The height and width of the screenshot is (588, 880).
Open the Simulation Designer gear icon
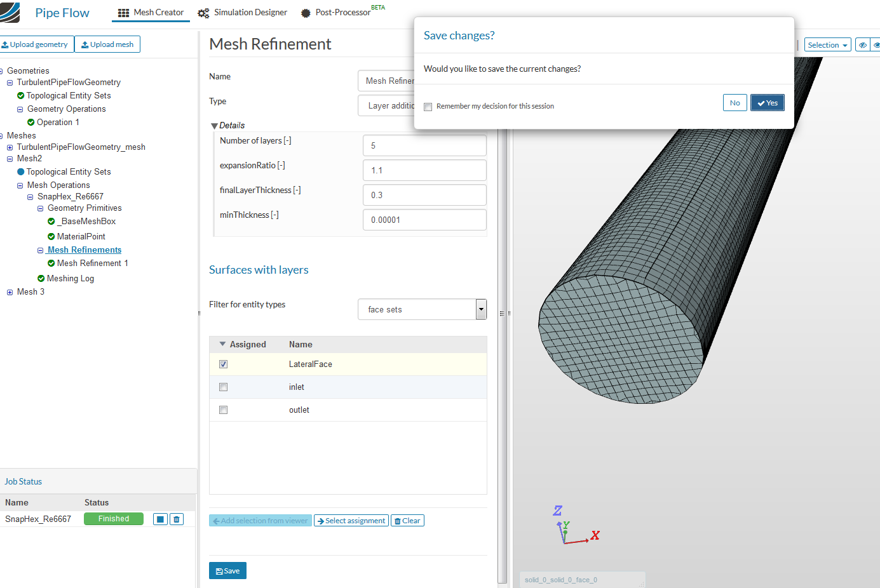coord(203,12)
